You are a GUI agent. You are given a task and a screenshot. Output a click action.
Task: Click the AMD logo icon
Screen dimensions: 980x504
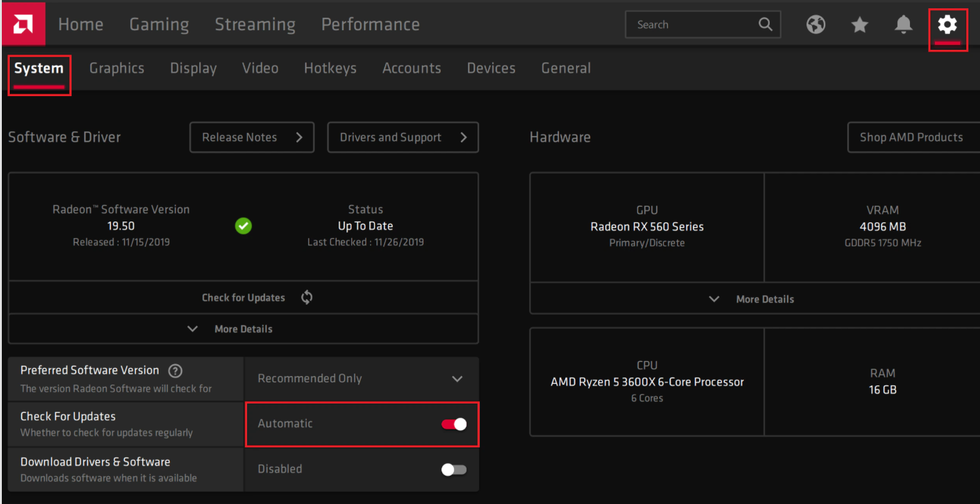coord(23,24)
